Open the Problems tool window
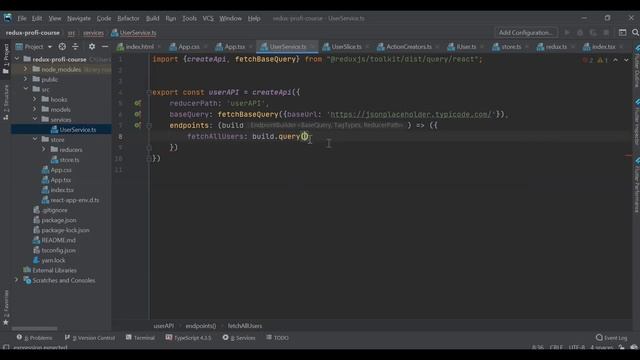Image resolution: width=640 pixels, height=360 pixels. pos(35,338)
